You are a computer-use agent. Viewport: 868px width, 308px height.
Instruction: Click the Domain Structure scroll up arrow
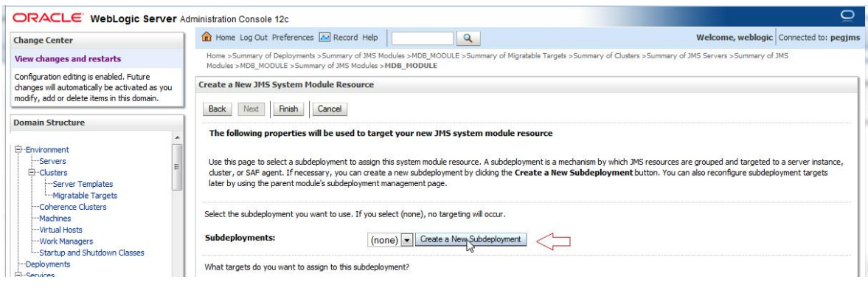(177, 137)
